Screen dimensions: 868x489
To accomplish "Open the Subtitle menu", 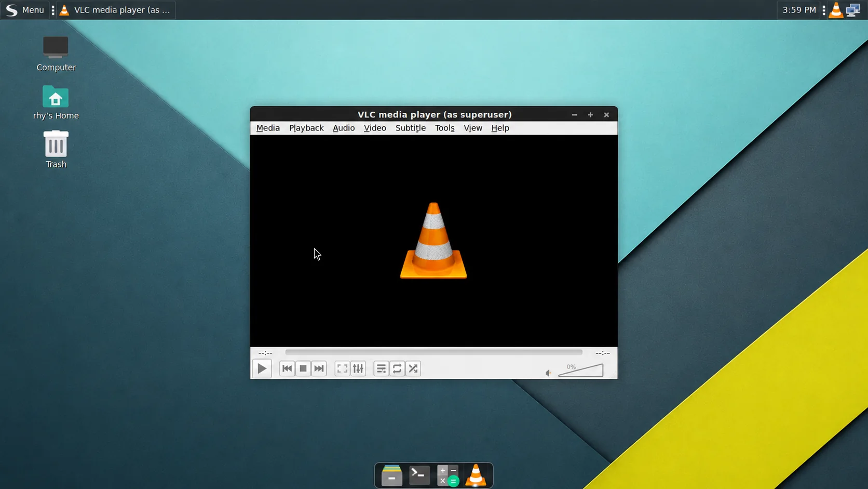I will point(411,128).
